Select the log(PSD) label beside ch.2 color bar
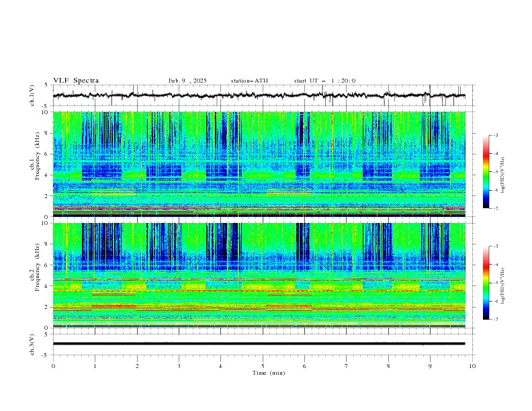This screenshot has height=411, width=532. (503, 285)
